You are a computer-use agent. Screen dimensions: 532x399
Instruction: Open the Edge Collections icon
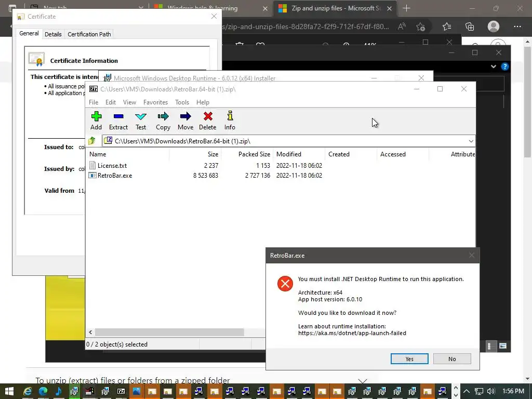(470, 26)
